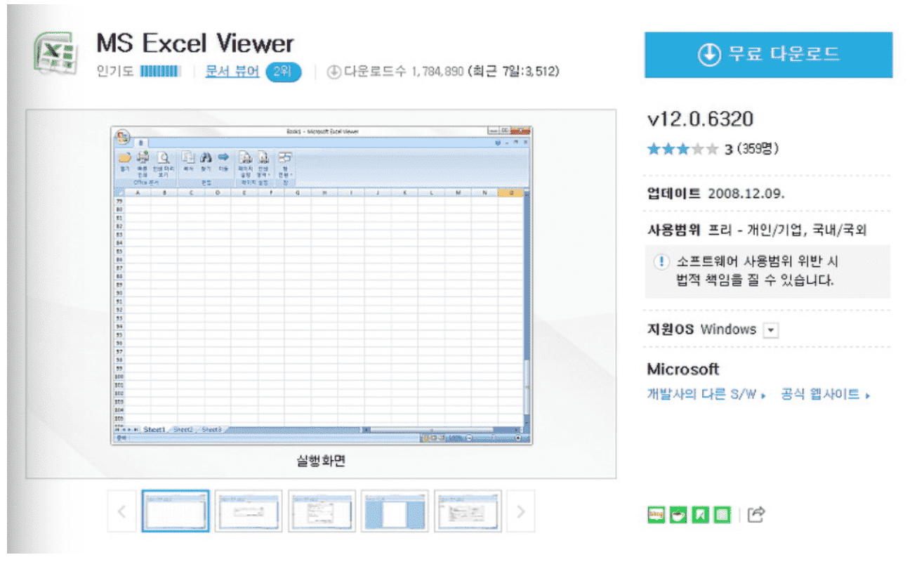Show next thumbnails with right arrow

(520, 511)
